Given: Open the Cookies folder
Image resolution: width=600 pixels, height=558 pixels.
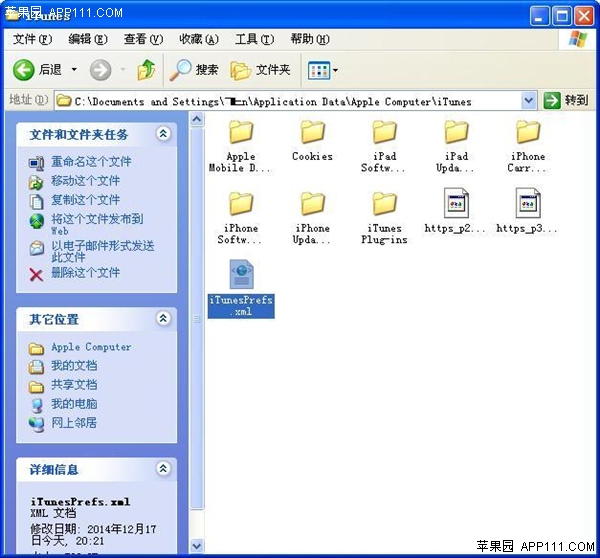Looking at the screenshot, I should 312,140.
